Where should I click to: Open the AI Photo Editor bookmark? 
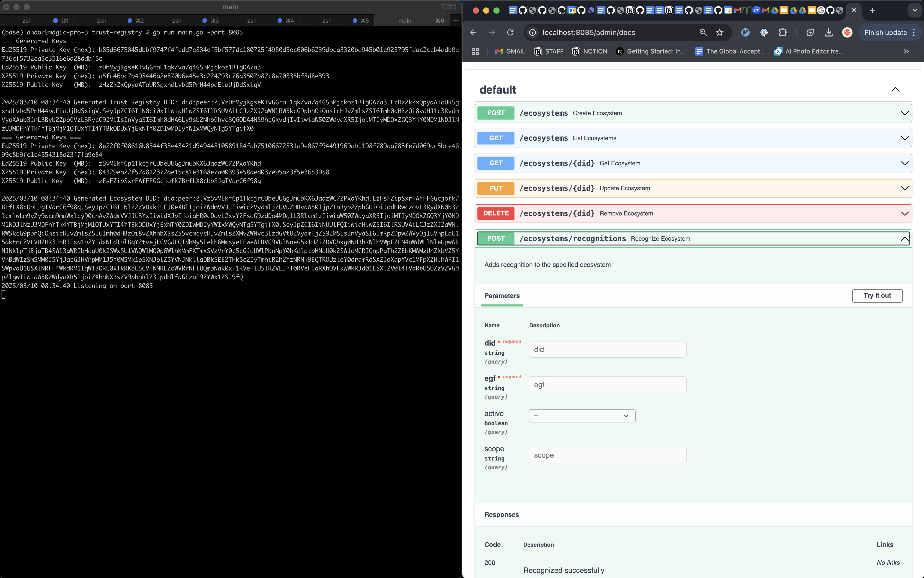point(809,51)
